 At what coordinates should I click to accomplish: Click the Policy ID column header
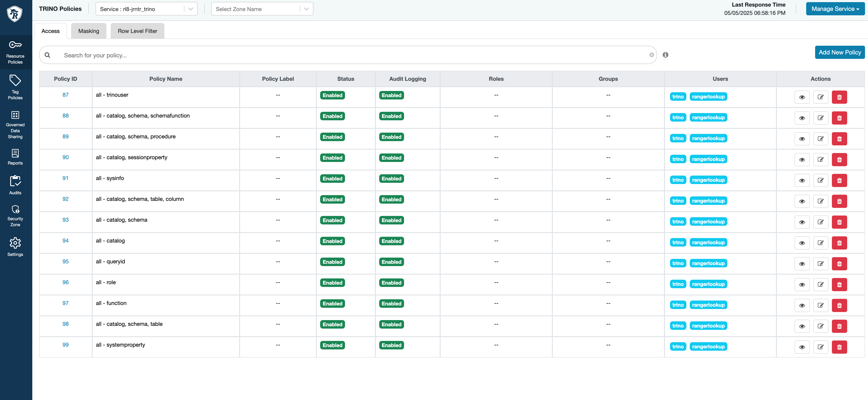[65, 79]
